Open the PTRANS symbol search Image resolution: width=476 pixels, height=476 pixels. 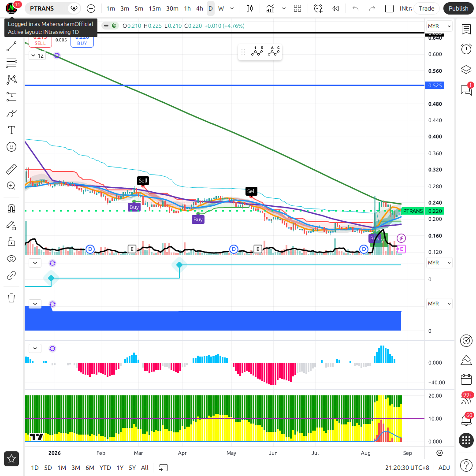[42, 8]
